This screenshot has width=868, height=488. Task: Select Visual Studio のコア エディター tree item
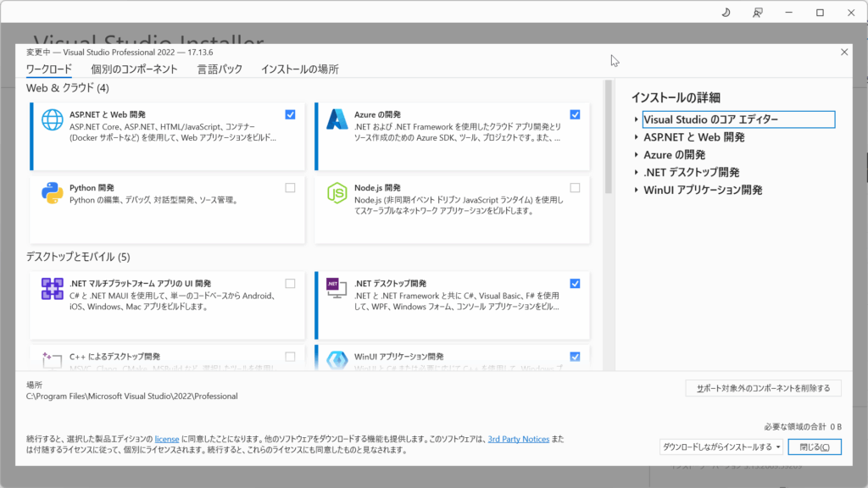[x=739, y=119]
